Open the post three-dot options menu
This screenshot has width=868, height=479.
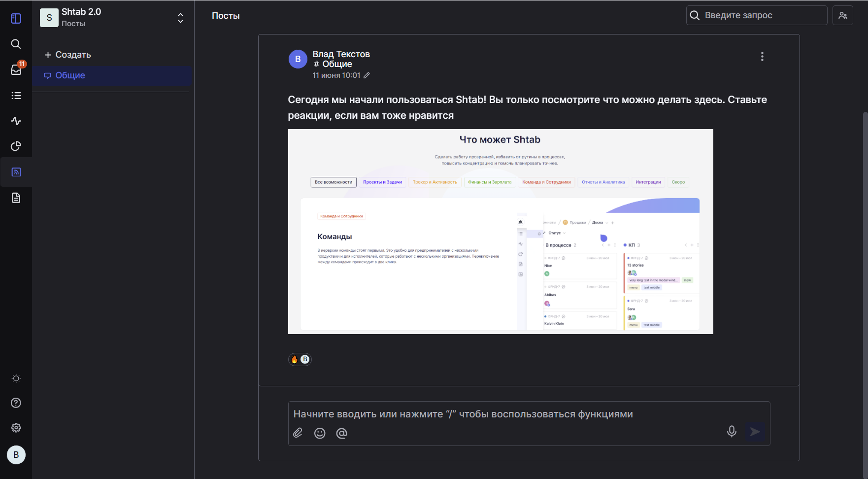762,57
